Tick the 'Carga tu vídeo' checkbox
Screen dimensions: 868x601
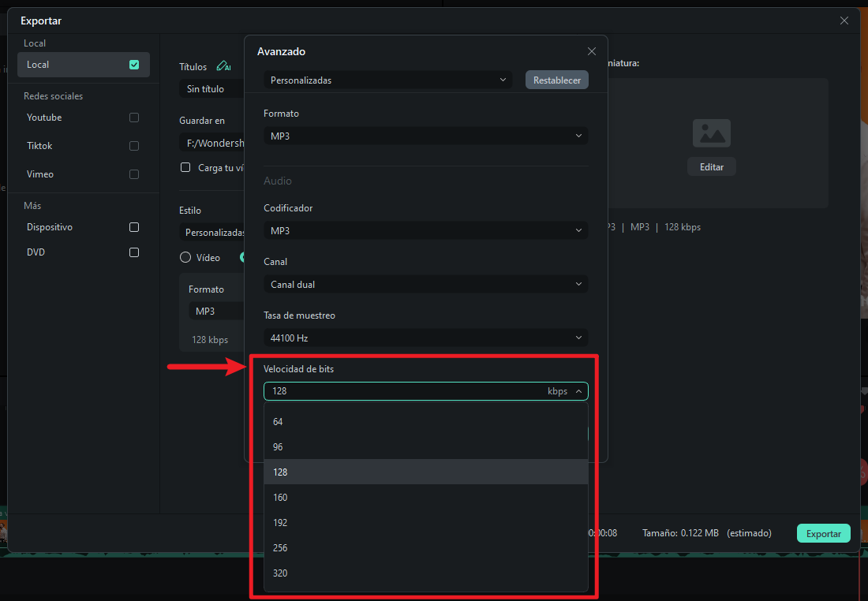pos(185,167)
